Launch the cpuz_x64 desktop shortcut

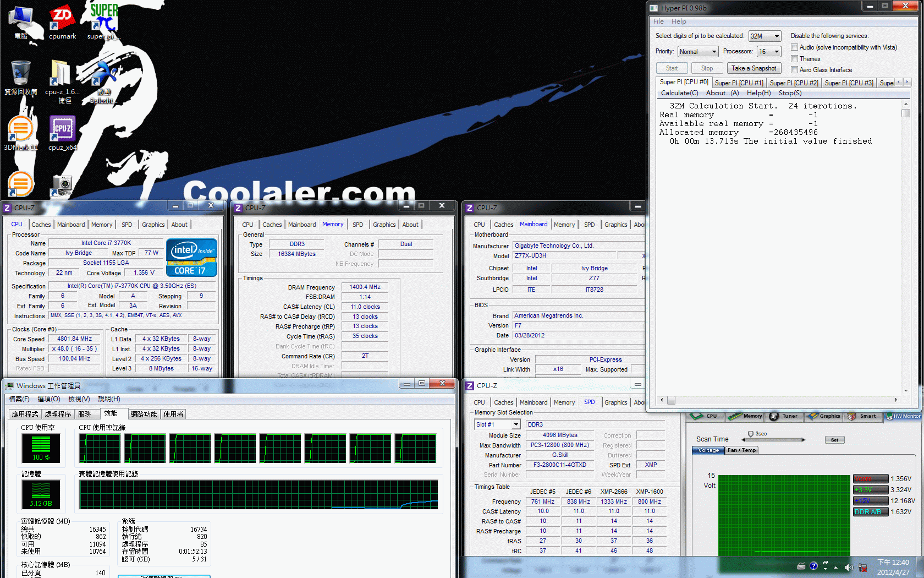pos(62,133)
